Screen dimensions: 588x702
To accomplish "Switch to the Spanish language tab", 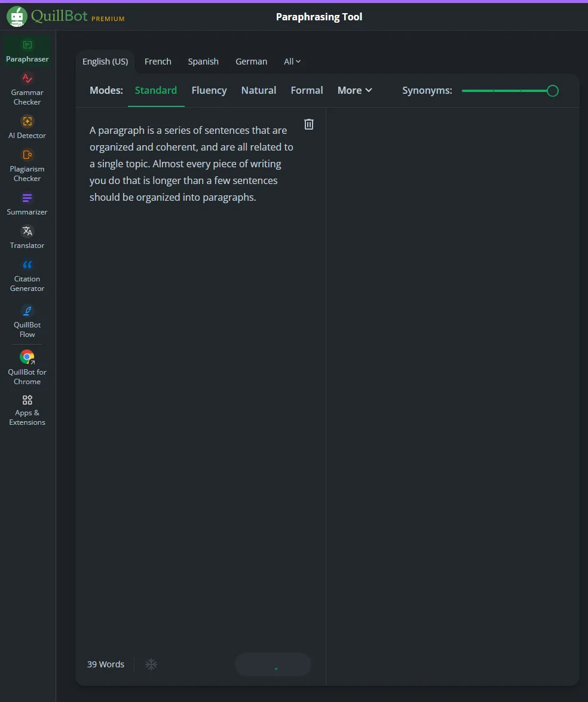I will click(203, 62).
